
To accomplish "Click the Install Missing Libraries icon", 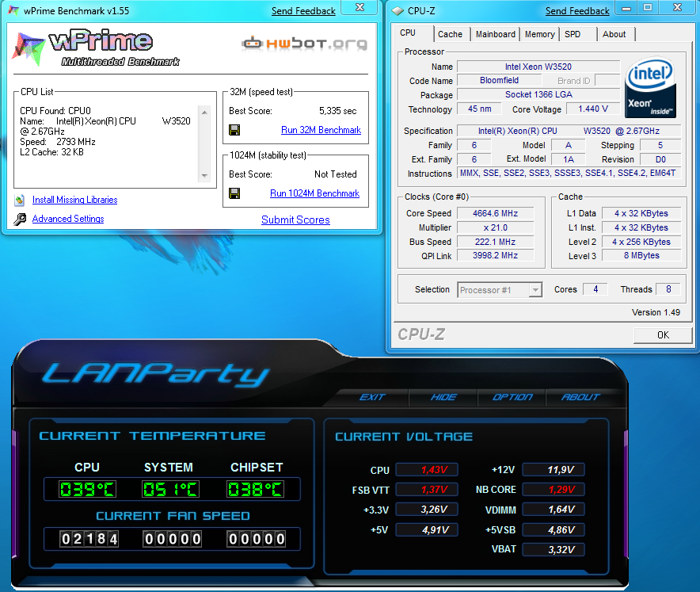I will (20, 201).
